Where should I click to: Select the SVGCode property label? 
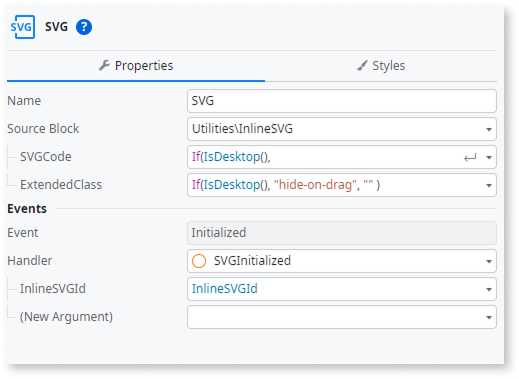point(46,157)
